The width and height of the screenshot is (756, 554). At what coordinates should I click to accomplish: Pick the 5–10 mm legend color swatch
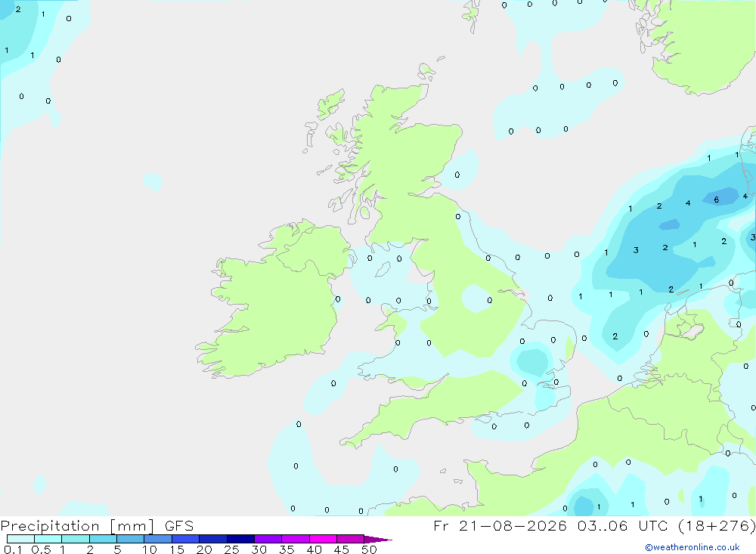click(130, 539)
